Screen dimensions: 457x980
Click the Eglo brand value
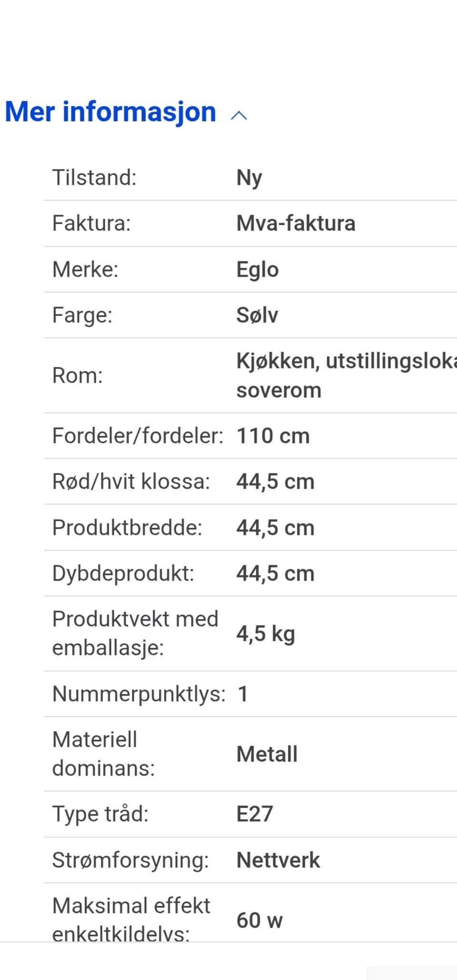coord(258,270)
